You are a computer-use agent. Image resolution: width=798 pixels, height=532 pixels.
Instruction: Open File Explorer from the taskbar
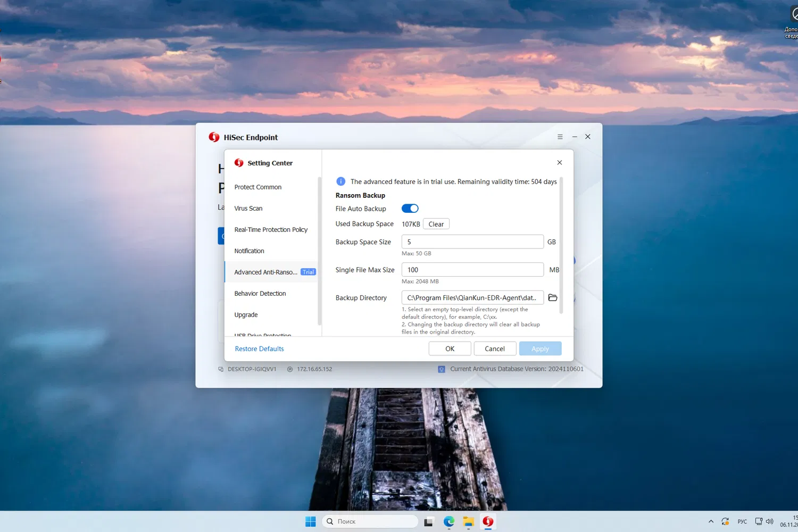468,521
